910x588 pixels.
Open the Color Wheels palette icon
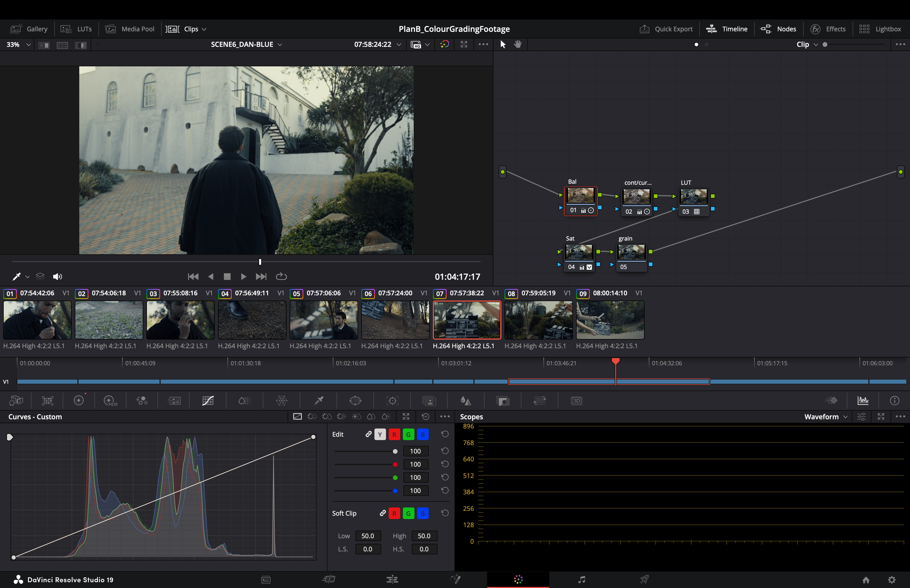[x=79, y=401]
